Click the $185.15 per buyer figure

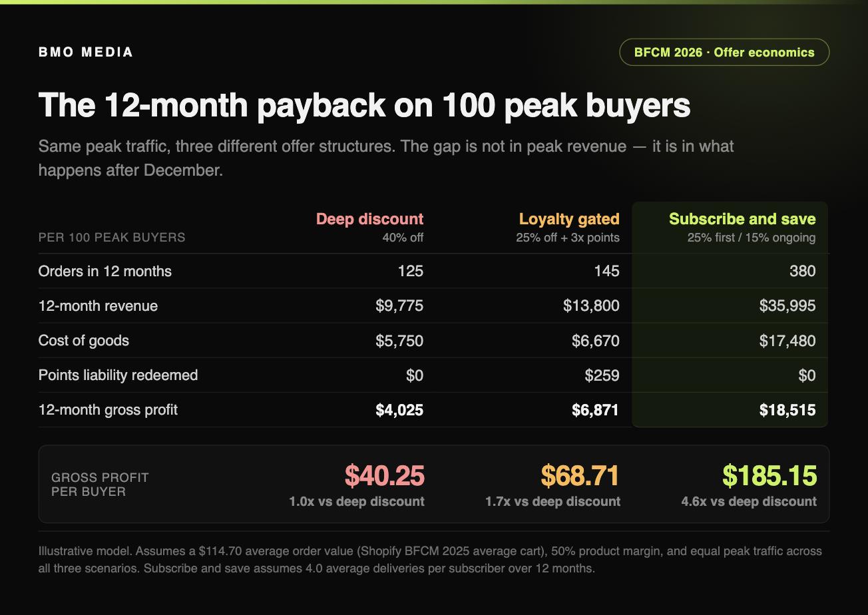(x=769, y=475)
